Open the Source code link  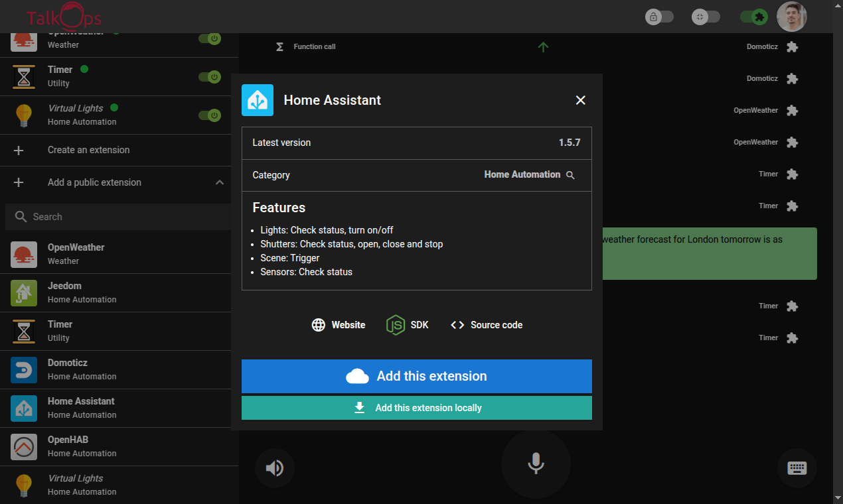point(487,325)
